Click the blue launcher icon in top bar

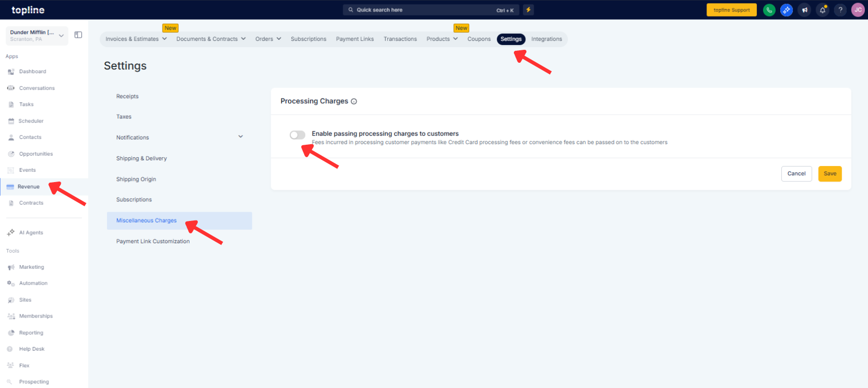[x=786, y=10]
